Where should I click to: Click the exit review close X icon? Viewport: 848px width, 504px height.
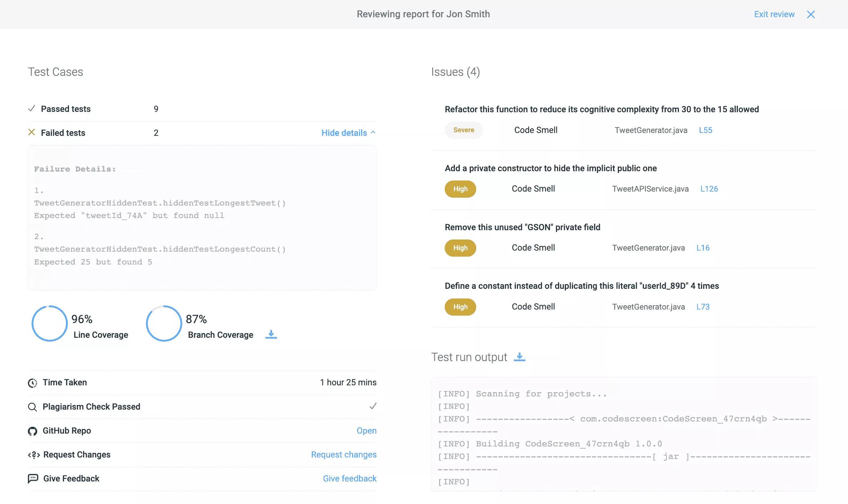(x=810, y=14)
